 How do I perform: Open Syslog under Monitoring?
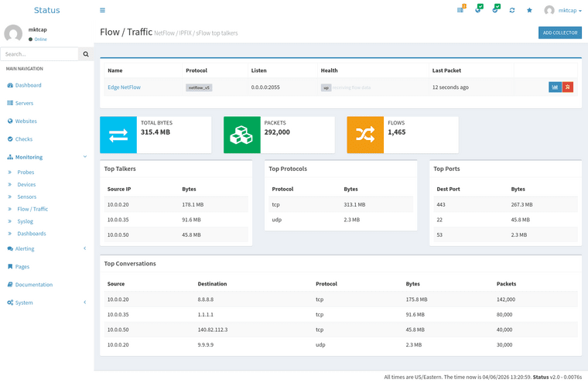coord(25,221)
